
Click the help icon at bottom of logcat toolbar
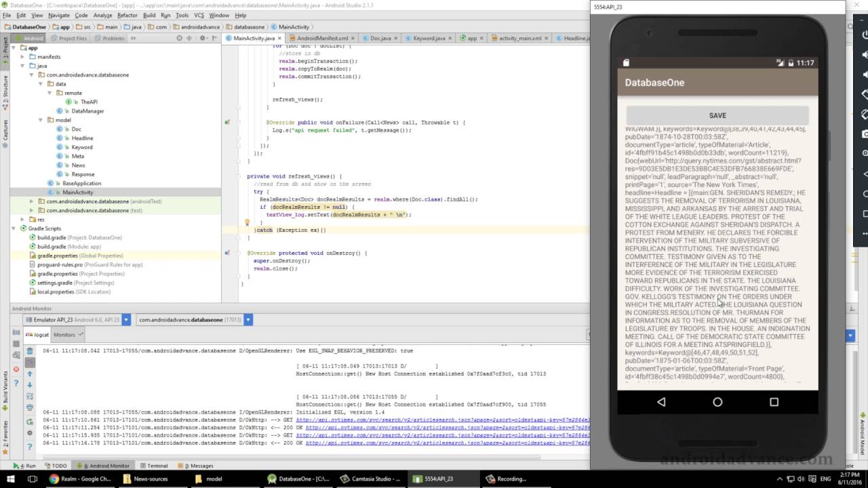tap(30, 446)
